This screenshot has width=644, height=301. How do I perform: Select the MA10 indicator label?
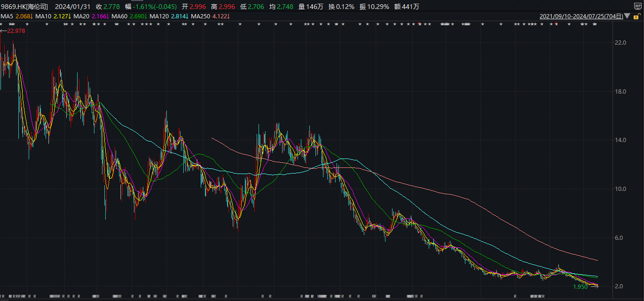pos(43,16)
